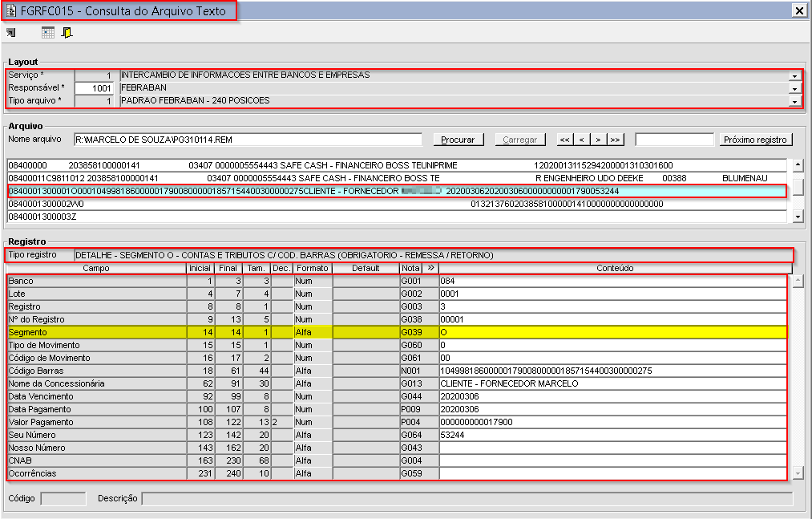Select the Código Barras field row

[96, 371]
